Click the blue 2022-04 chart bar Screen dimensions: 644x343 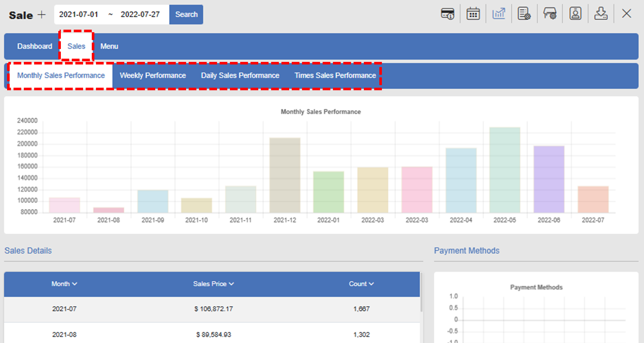pos(461,180)
